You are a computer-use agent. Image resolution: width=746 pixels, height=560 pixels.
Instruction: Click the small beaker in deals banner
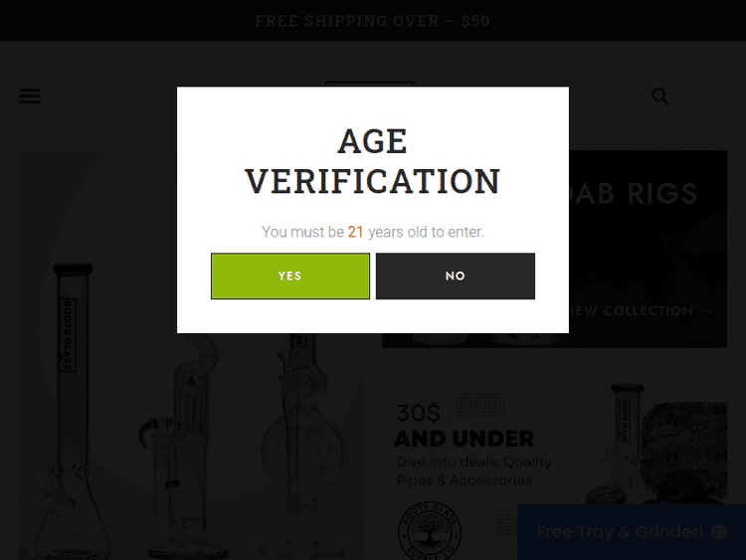(x=625, y=438)
